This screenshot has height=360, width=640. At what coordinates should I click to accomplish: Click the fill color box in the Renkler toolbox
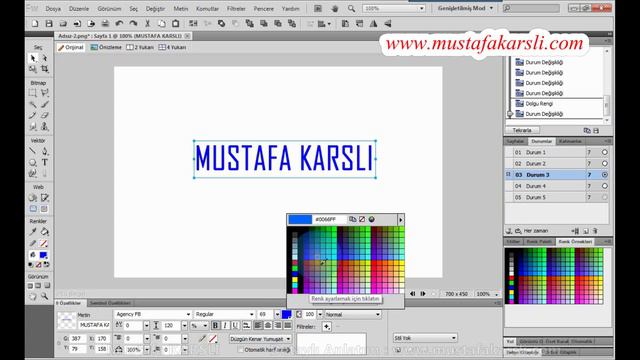tap(43, 255)
